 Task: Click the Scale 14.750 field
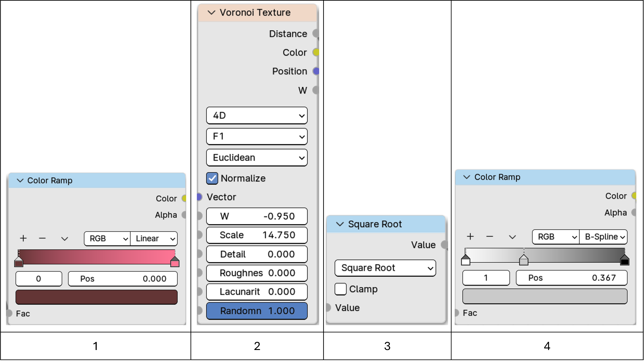pos(257,235)
